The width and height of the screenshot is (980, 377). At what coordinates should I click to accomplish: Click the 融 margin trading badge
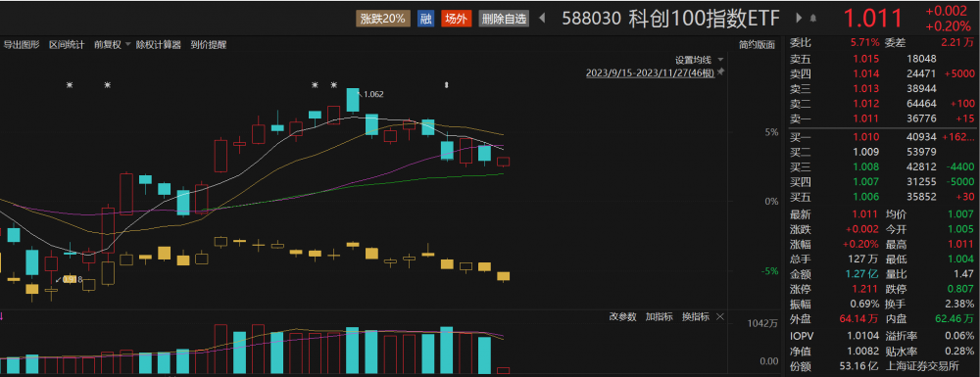point(425,19)
